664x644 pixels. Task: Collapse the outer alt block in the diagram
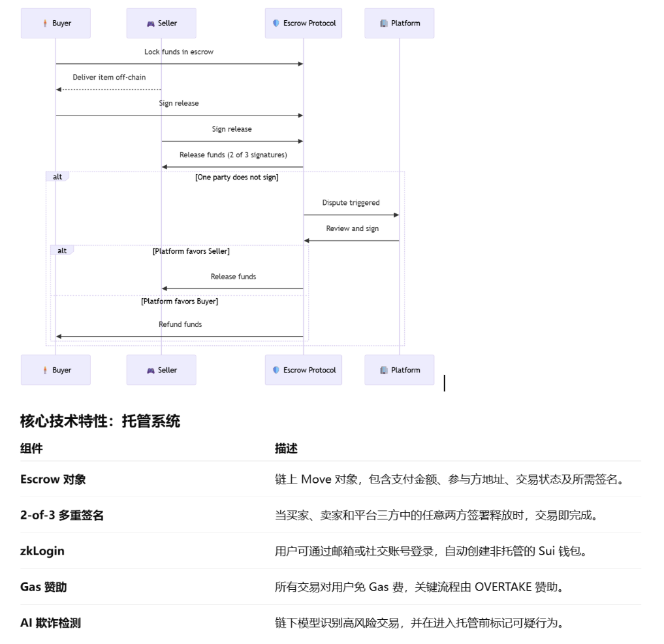click(57, 177)
